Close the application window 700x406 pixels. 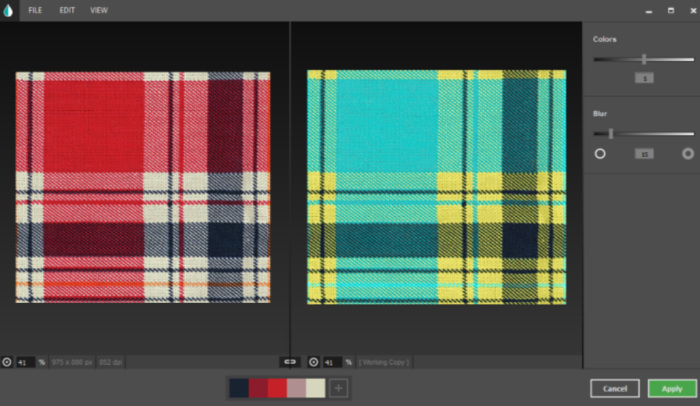(x=693, y=11)
